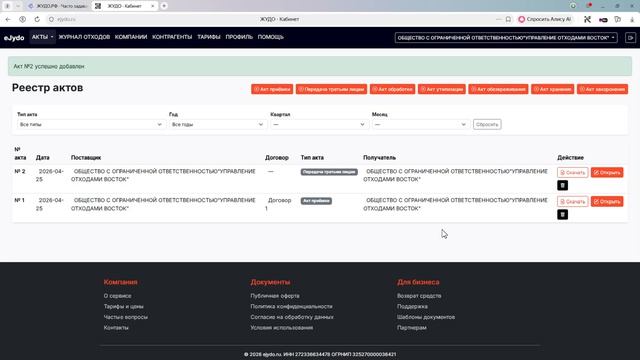The height and width of the screenshot is (360, 640).
Task: Create a Передача третьим лицам act
Action: click(x=331, y=89)
